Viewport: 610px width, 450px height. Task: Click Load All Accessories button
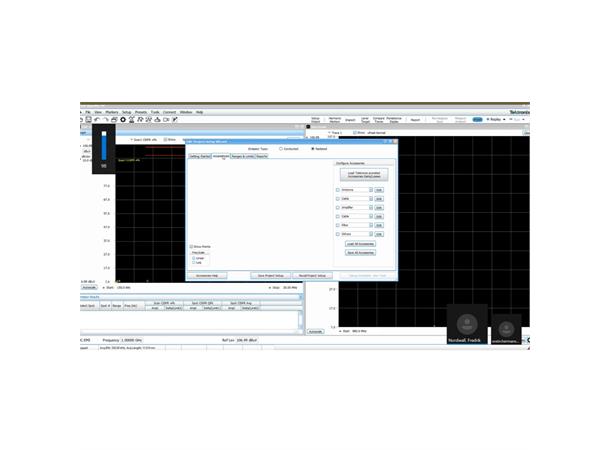(x=358, y=243)
